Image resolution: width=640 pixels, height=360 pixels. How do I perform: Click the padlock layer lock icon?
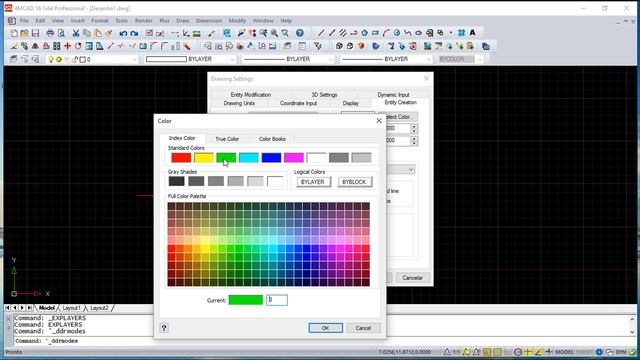(x=75, y=60)
